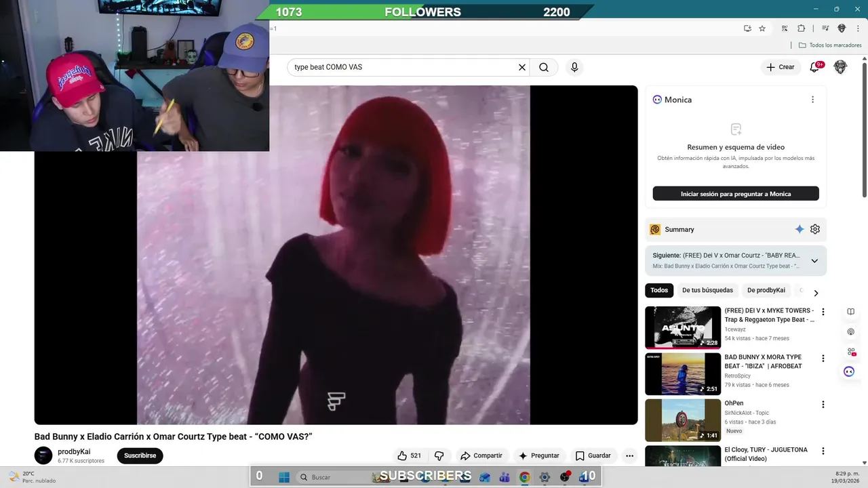Open BAD BUNNY X MORA TYPE BEAT title

coord(763,361)
